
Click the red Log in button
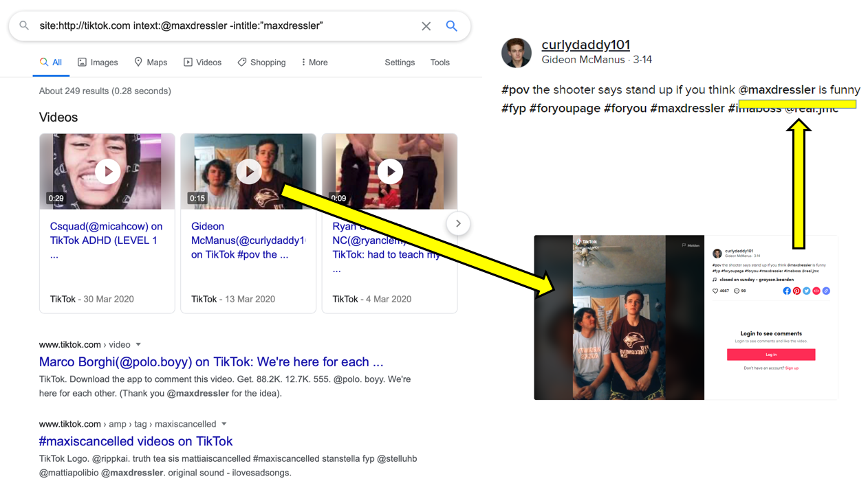771,355
